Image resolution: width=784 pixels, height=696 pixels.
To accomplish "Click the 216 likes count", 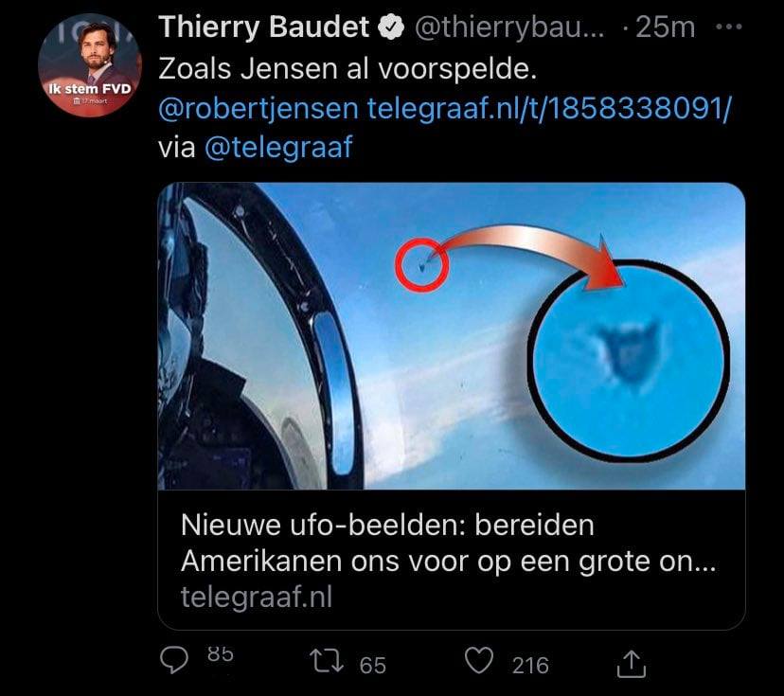I will pos(530,666).
